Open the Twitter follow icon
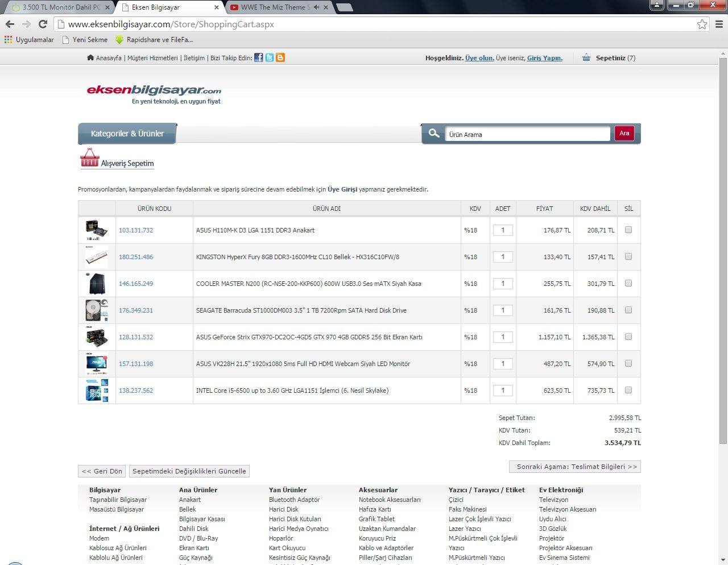Screen dimensions: 728x565 click(x=270, y=57)
